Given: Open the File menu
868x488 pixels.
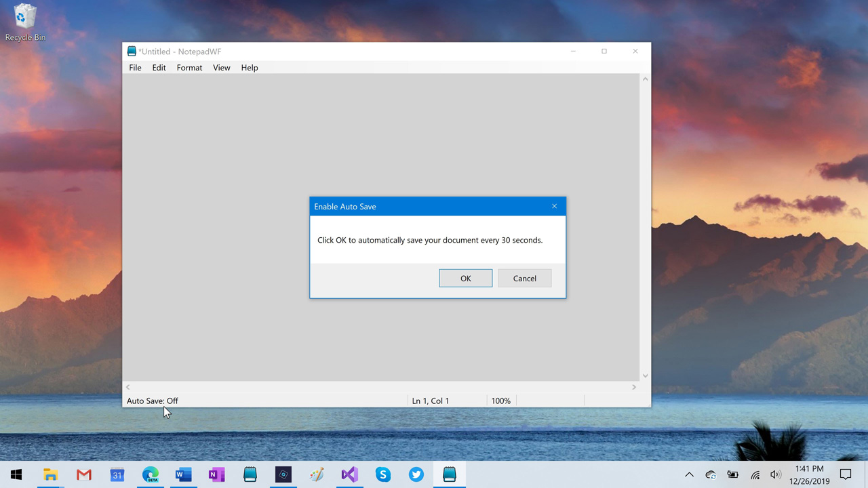Looking at the screenshot, I should [x=135, y=68].
